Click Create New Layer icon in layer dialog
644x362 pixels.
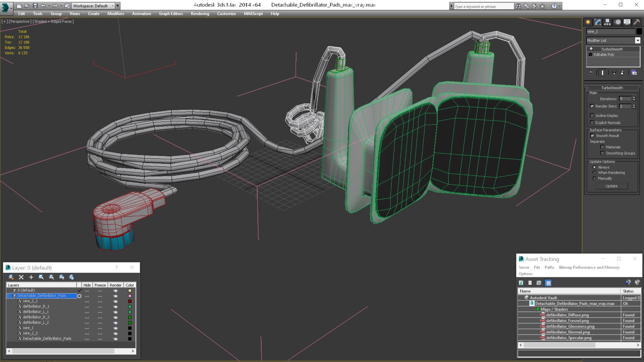11,277
